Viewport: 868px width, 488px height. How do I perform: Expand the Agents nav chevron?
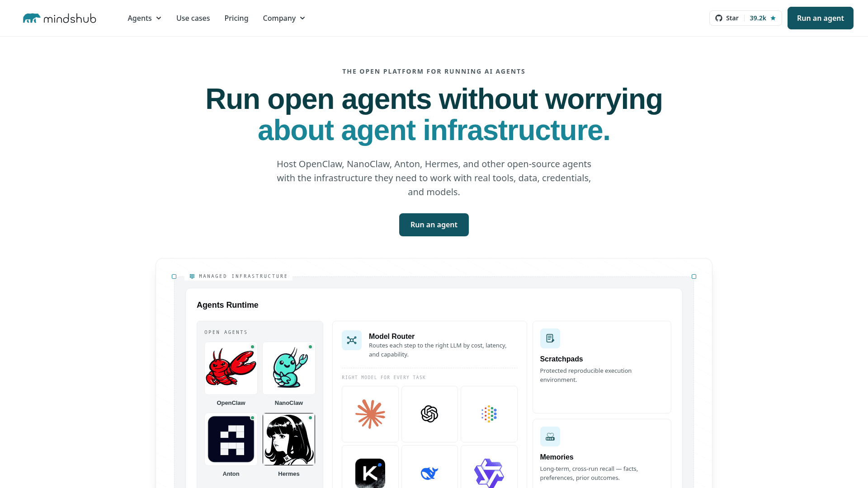(159, 18)
